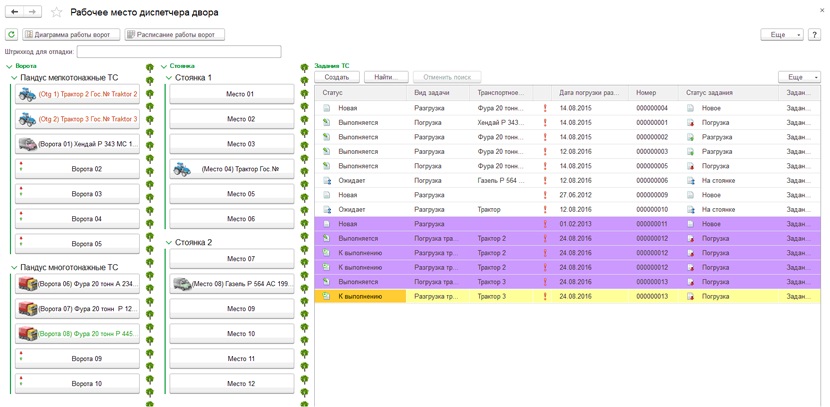Screen dimensions: 830x407
Task: Click the Найти... button
Action: 387,77
